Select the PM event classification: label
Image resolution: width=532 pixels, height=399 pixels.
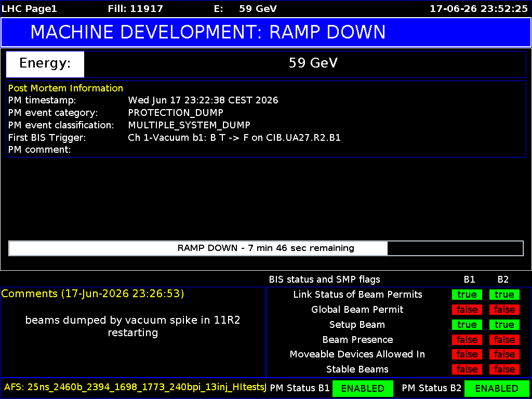(61, 125)
